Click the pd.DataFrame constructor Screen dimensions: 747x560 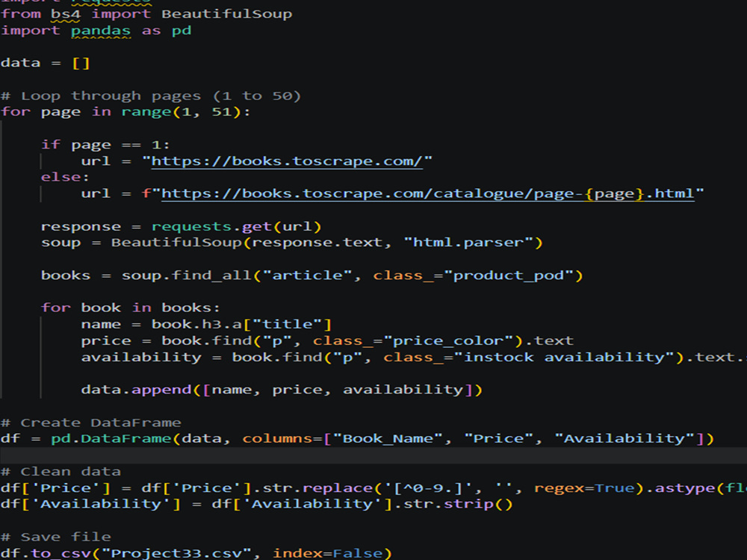tap(111, 438)
